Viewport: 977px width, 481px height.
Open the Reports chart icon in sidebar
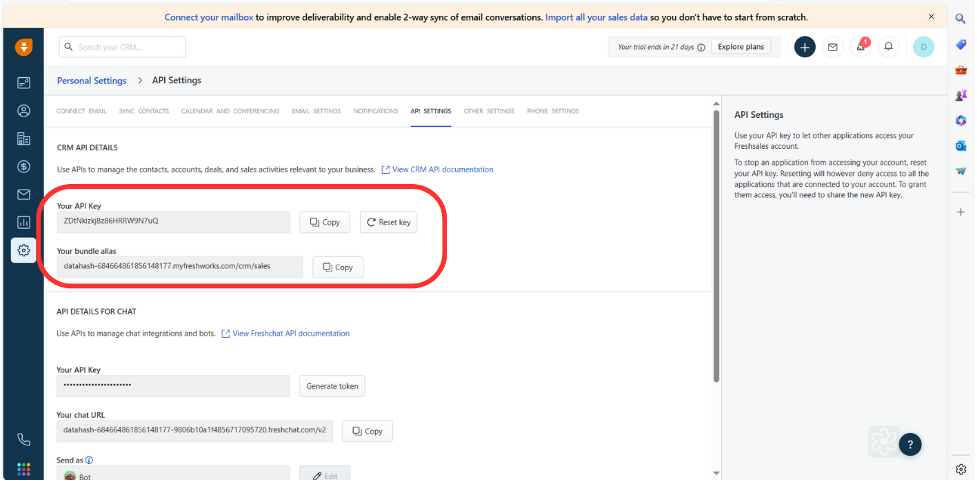24,222
